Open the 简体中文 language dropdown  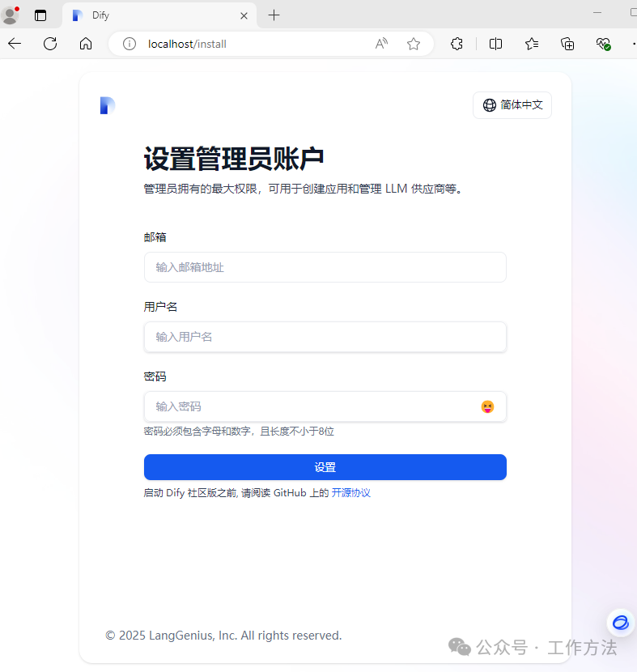[x=512, y=105]
